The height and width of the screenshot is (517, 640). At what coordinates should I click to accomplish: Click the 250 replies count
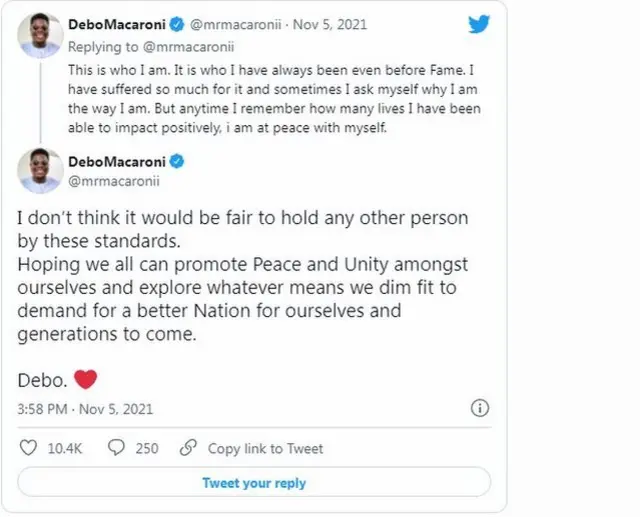(x=147, y=448)
